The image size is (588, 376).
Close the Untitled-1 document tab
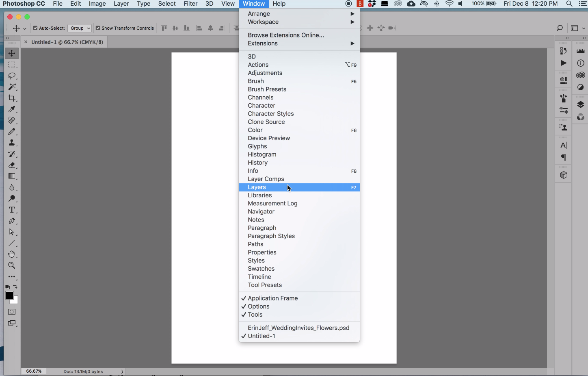pyautogui.click(x=26, y=42)
